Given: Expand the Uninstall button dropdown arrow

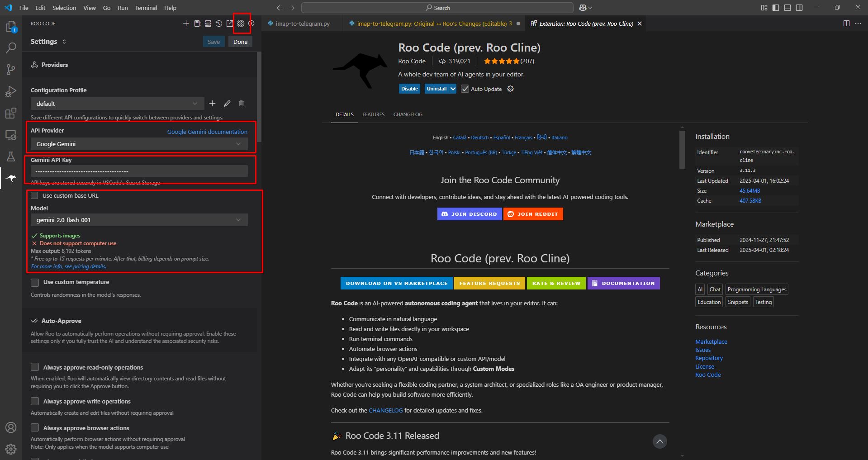Looking at the screenshot, I should pyautogui.click(x=454, y=89).
